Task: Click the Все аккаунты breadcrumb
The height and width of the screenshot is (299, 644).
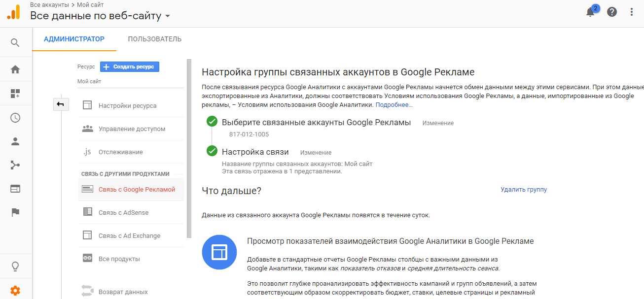Action: (x=49, y=4)
